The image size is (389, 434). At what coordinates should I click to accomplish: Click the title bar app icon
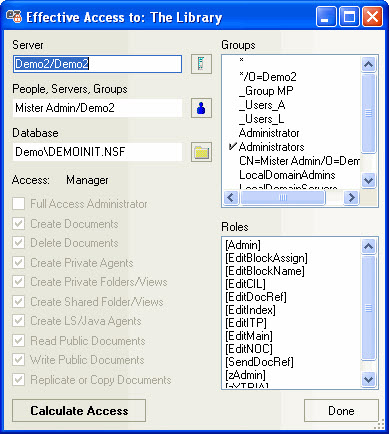coord(14,17)
